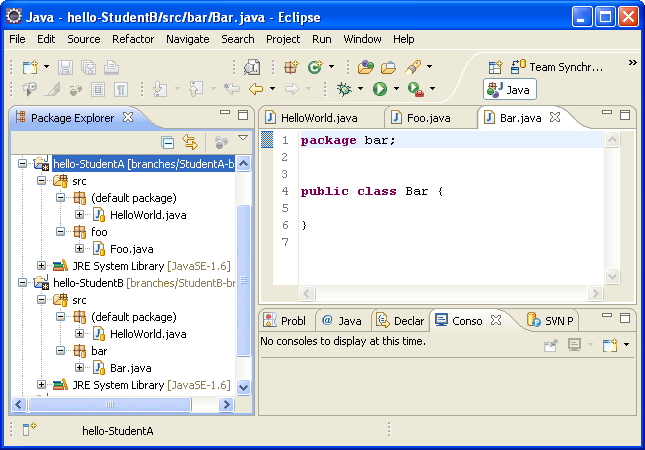This screenshot has height=450, width=645.
Task: Click the New Java Class icon
Action: tap(315, 67)
